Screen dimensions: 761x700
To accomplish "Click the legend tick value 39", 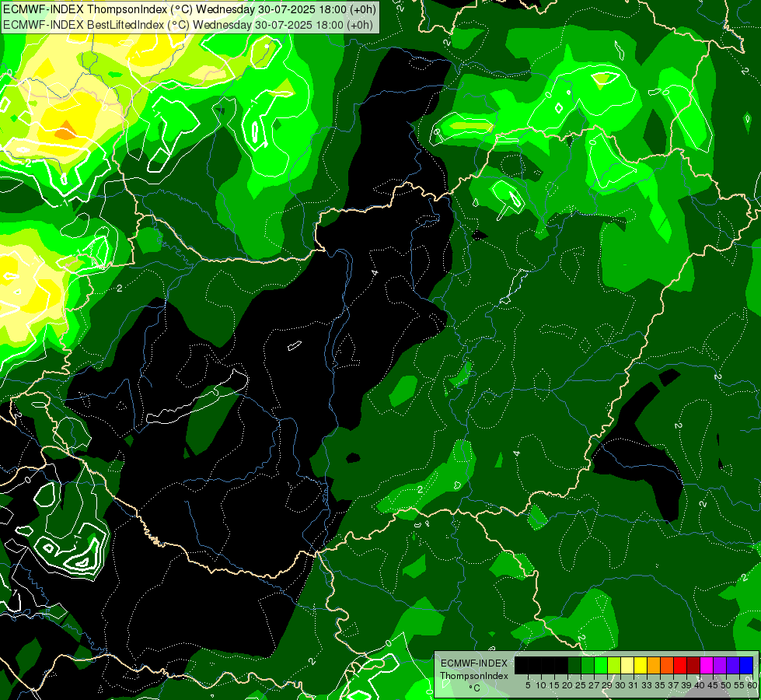I will pyautogui.click(x=686, y=685).
